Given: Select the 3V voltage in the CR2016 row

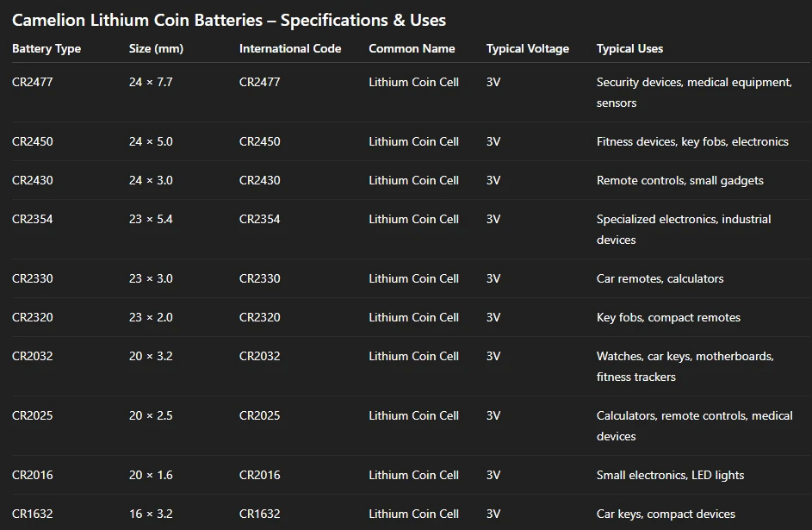Looking at the screenshot, I should tap(493, 475).
